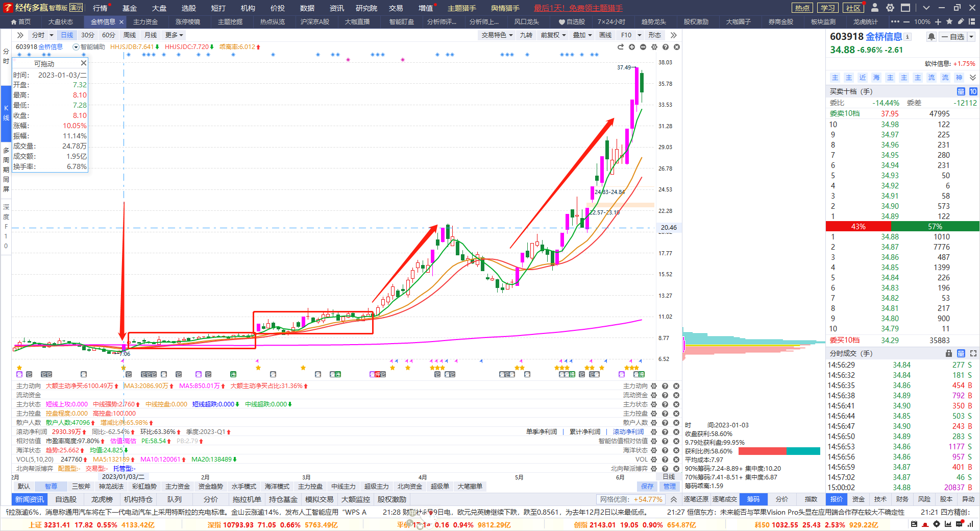Open help for 流动资金 indicator
The height and width of the screenshot is (531, 980).
point(665,395)
